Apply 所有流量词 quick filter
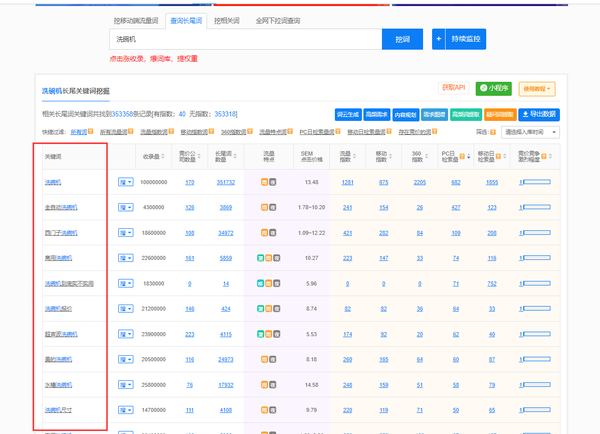Viewport: 600px width, 434px height. pos(113,132)
